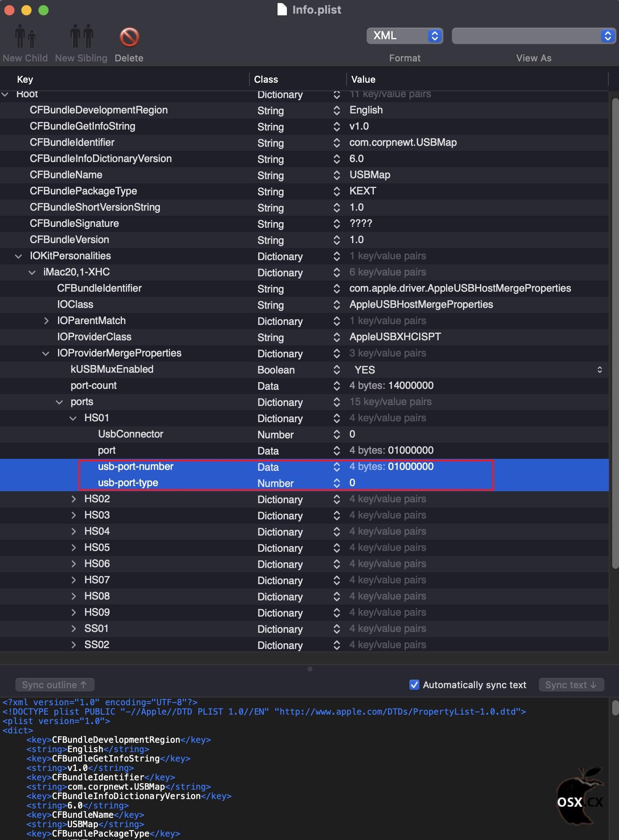Change class stepper for usb-port-type
Screen dimensions: 619x840
337,483
